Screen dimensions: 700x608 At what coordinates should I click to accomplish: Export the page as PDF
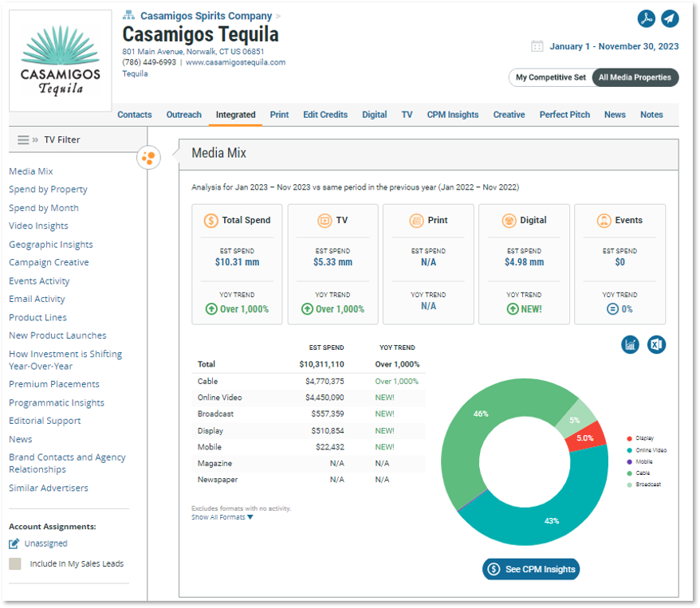click(x=646, y=18)
